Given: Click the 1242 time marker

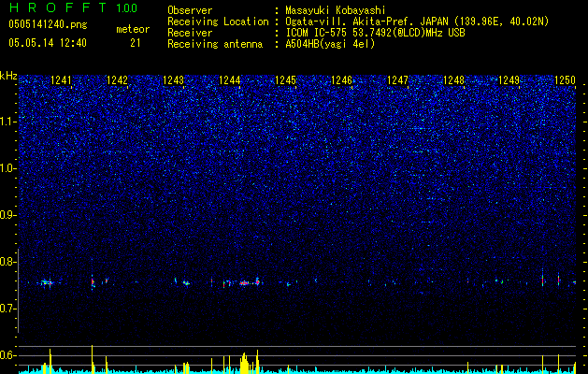Looking at the screenshot, I should [x=117, y=80].
